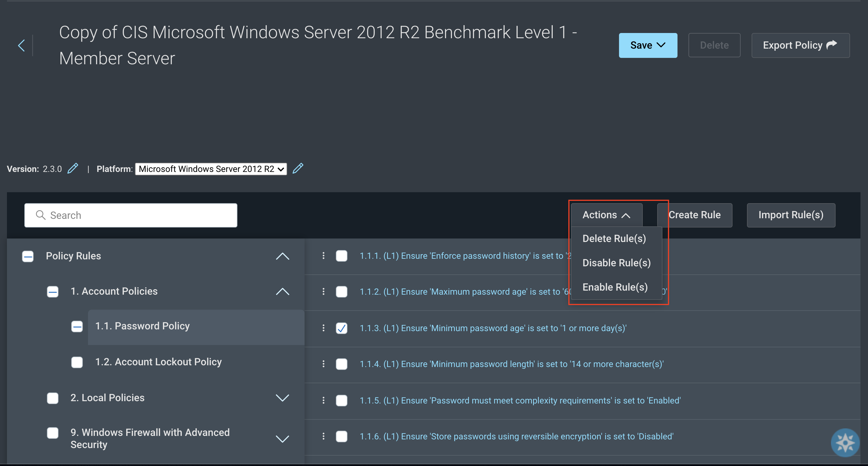Screen dimensions: 868x466
Task: Open kebab menu for rule 1.1.1
Action: [323, 256]
